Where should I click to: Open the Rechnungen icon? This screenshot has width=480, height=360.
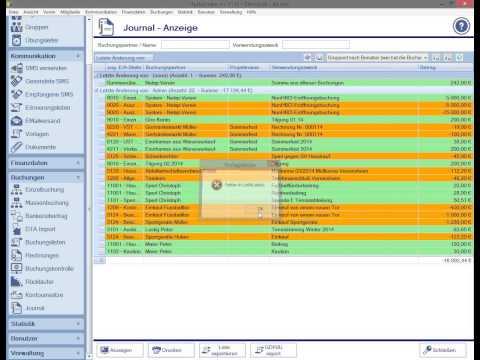(17, 255)
